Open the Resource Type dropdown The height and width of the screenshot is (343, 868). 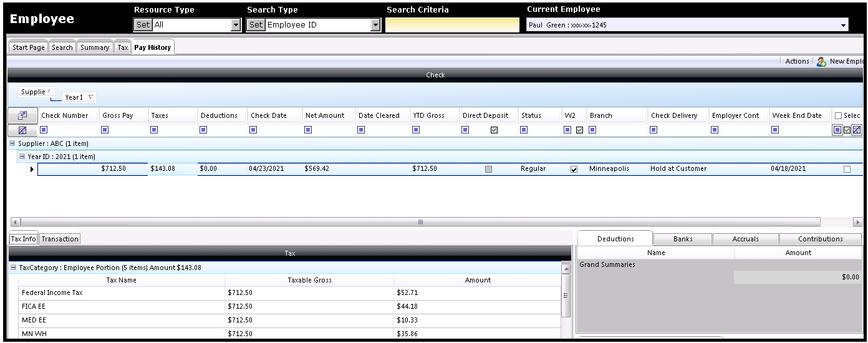coord(236,25)
